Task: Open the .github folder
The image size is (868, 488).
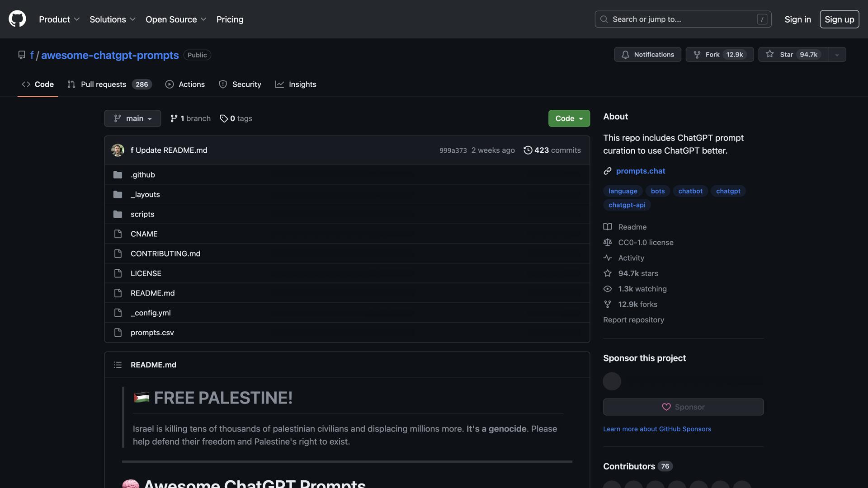Action: click(x=143, y=174)
